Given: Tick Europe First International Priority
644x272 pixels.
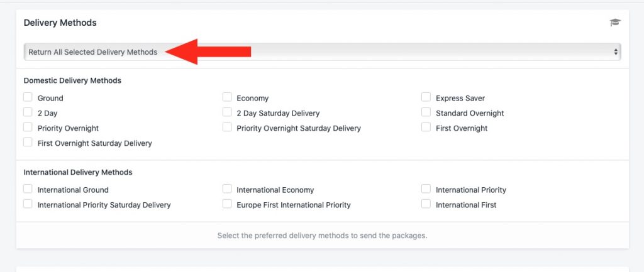Looking at the screenshot, I should pyautogui.click(x=227, y=204).
